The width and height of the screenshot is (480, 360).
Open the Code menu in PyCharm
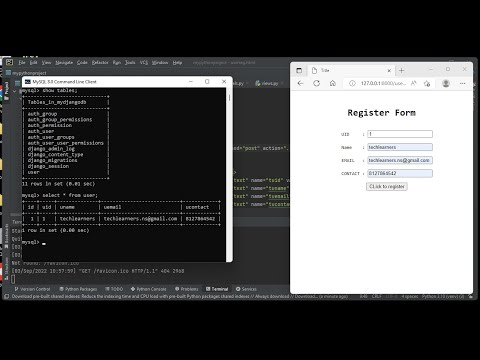[x=82, y=62]
